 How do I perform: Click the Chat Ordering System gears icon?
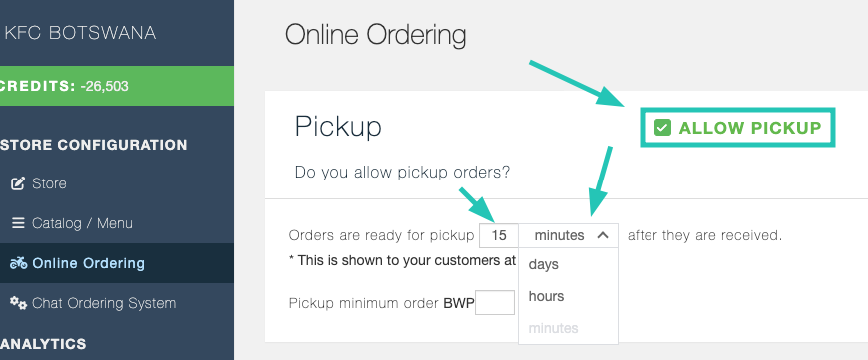click(18, 303)
